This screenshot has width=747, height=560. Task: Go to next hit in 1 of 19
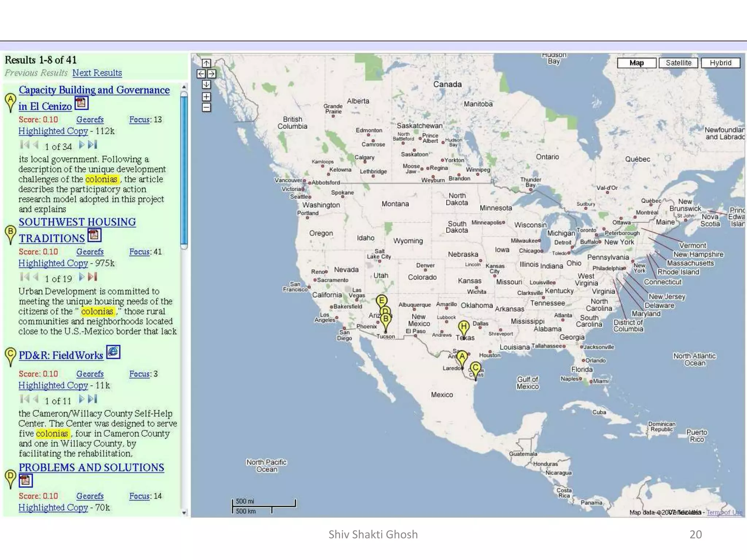pos(82,277)
